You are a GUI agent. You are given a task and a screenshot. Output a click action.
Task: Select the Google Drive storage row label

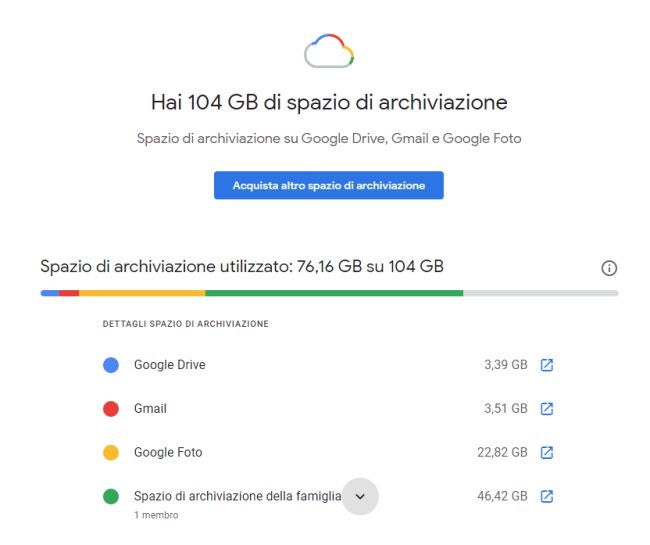170,365
